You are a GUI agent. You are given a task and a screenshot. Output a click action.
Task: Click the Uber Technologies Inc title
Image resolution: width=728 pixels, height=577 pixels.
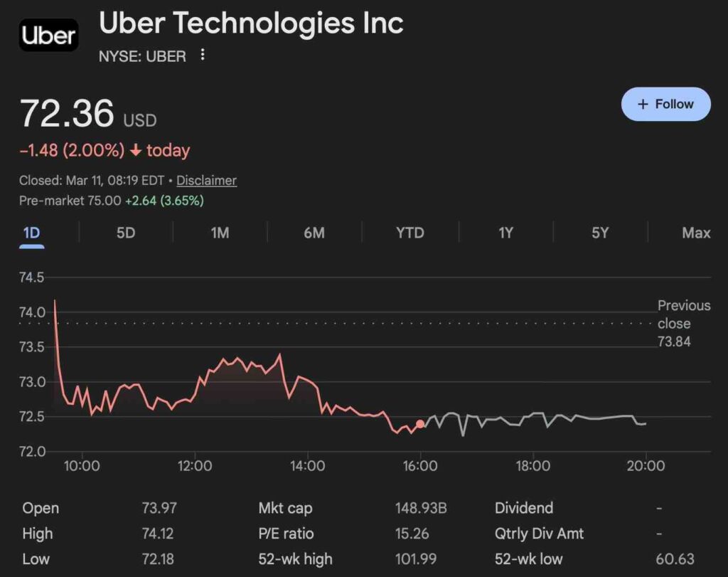(x=251, y=23)
